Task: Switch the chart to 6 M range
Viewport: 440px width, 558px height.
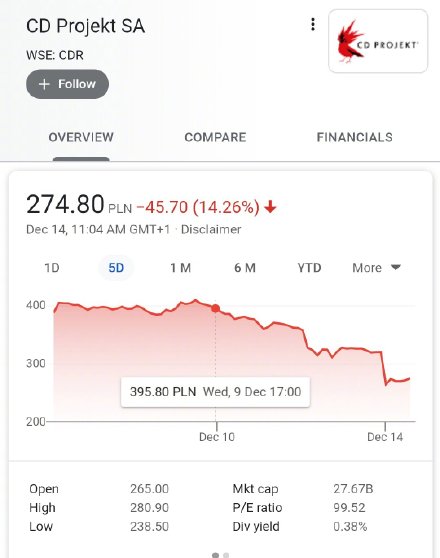Action: 245,268
